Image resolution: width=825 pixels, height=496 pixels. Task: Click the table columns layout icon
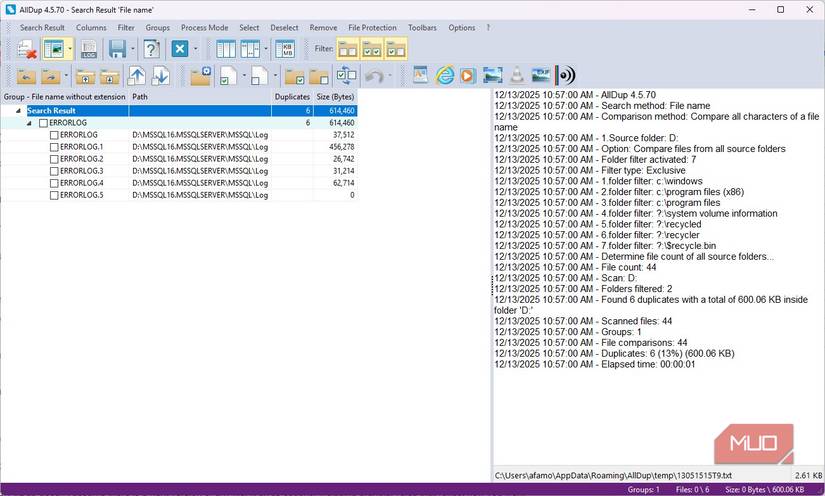(226, 49)
